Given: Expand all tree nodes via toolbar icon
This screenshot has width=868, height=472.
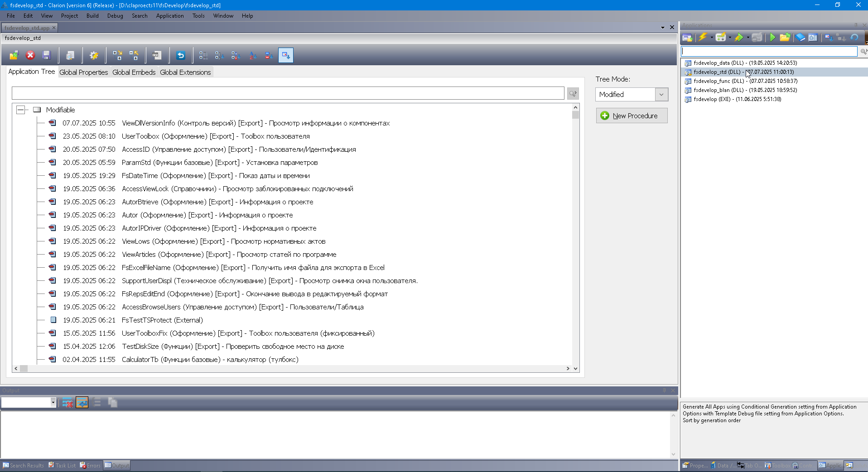Looking at the screenshot, I should click(117, 55).
